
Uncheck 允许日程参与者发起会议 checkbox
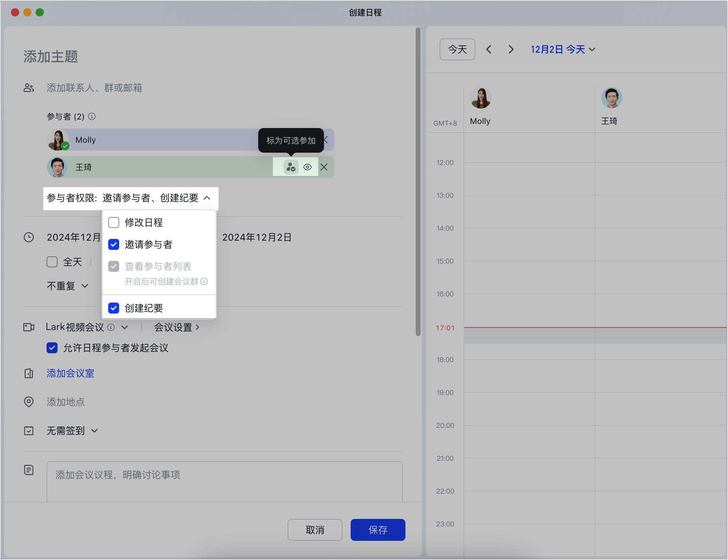[52, 348]
